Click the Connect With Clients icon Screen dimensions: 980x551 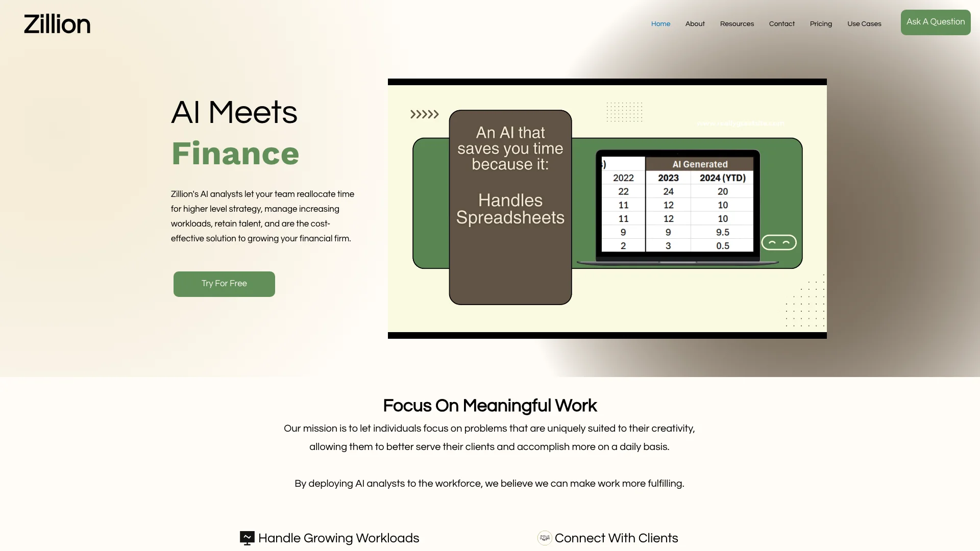tap(544, 538)
